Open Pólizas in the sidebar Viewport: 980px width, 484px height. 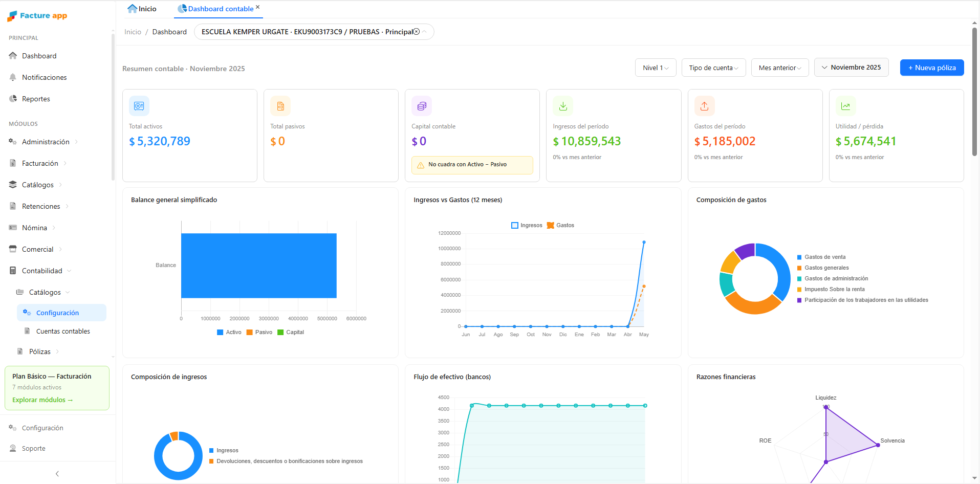coord(40,351)
